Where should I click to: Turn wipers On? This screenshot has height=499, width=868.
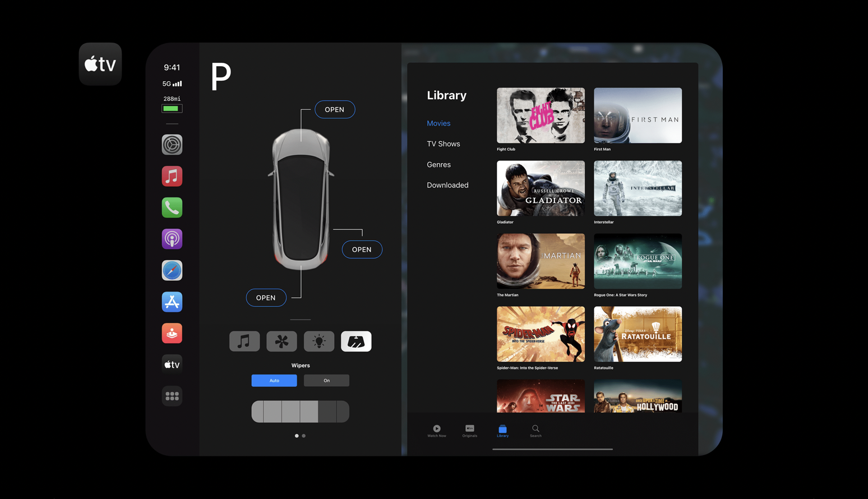coord(326,381)
